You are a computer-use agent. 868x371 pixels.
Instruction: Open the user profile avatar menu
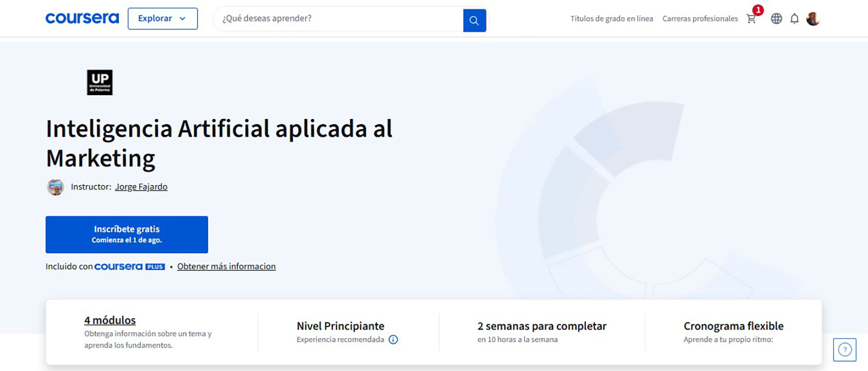coord(813,19)
